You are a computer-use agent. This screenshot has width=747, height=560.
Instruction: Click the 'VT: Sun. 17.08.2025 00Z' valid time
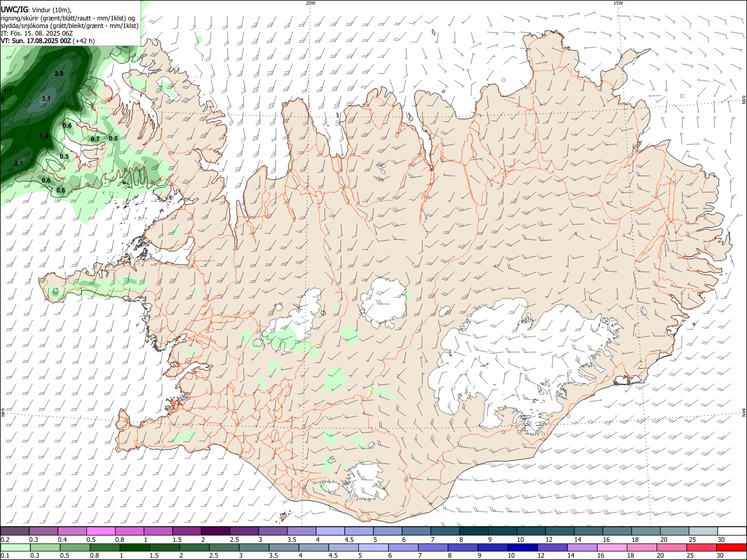(x=36, y=41)
